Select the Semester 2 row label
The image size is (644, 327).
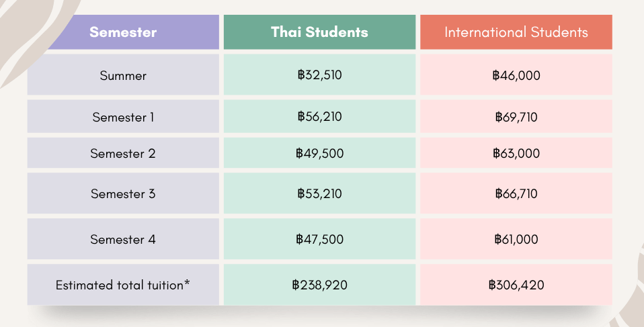[x=123, y=153]
